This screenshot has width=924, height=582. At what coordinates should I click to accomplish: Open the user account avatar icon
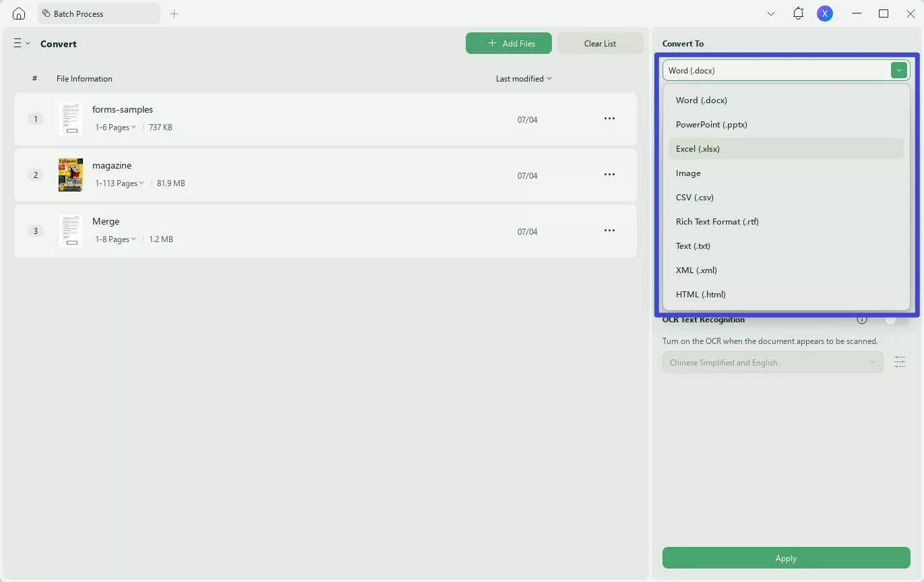825,13
